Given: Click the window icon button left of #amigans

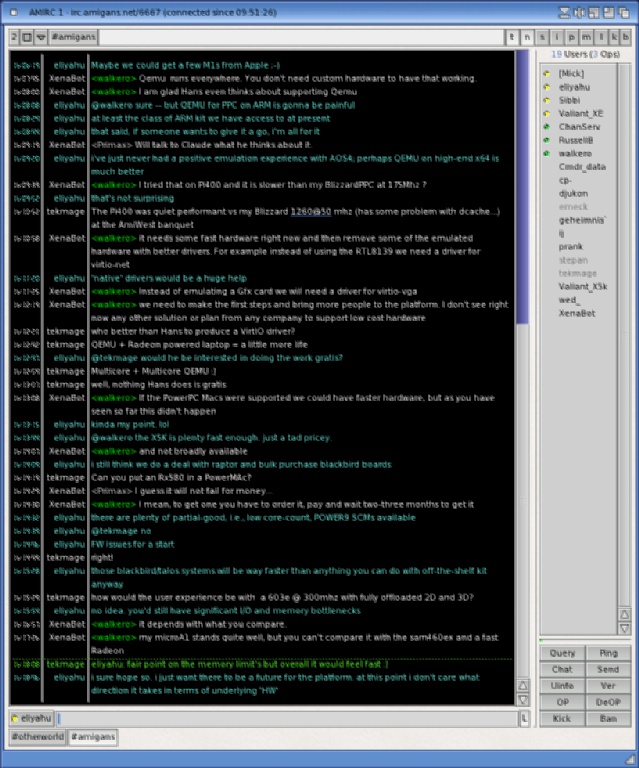Looking at the screenshot, I should (27, 37).
